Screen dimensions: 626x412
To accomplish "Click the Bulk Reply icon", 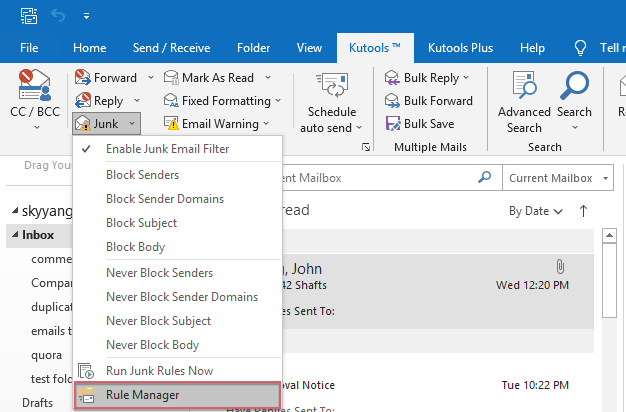I will point(392,78).
